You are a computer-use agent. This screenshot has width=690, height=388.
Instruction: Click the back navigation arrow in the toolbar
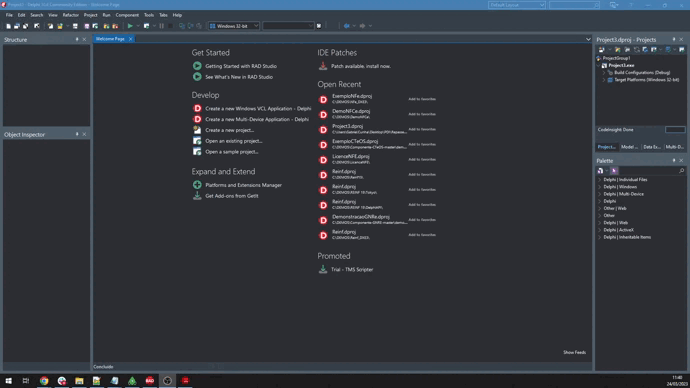346,26
